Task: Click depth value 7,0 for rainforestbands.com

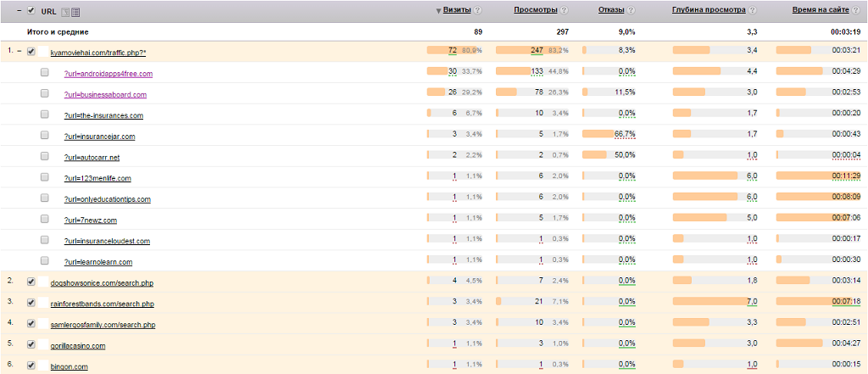Action: 753,301
